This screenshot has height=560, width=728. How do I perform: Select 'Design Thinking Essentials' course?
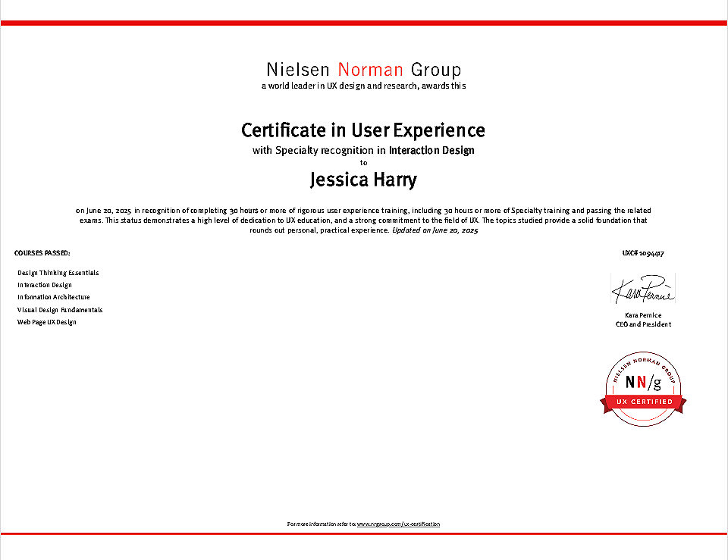(58, 273)
